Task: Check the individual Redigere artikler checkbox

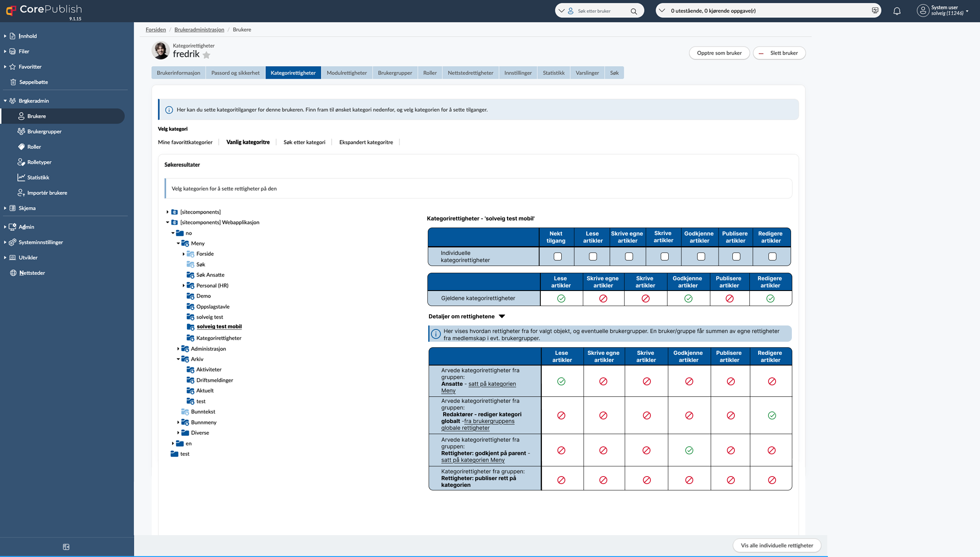Action: (772, 256)
